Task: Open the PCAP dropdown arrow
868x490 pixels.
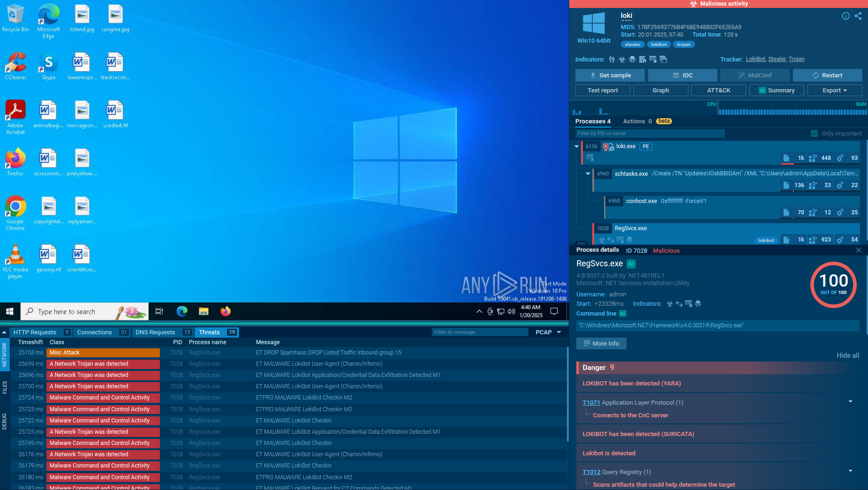Action: tap(559, 332)
